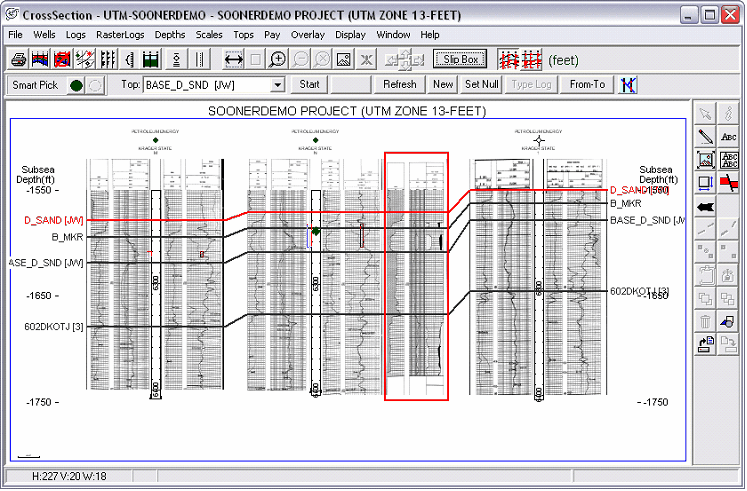Click the Set Null button
The height and width of the screenshot is (491, 747).
481,85
